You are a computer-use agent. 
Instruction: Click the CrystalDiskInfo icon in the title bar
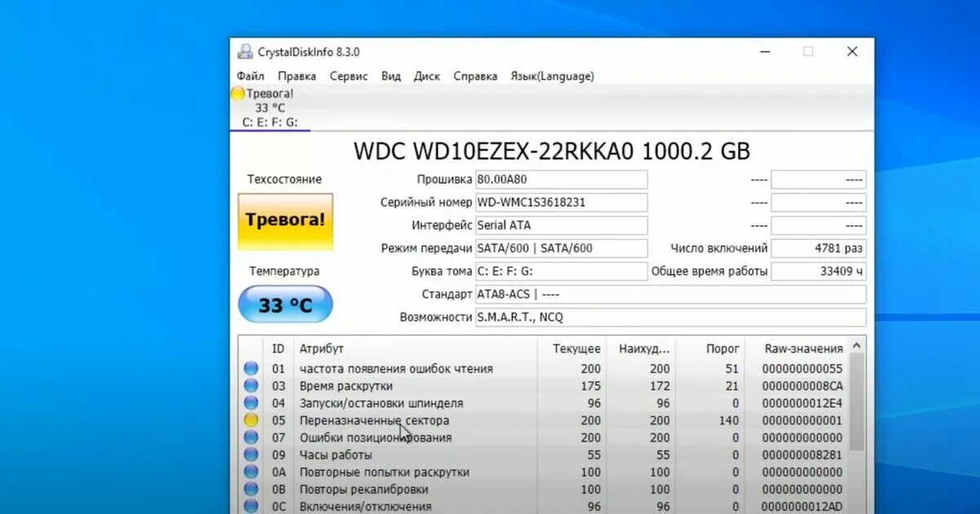pyautogui.click(x=243, y=51)
